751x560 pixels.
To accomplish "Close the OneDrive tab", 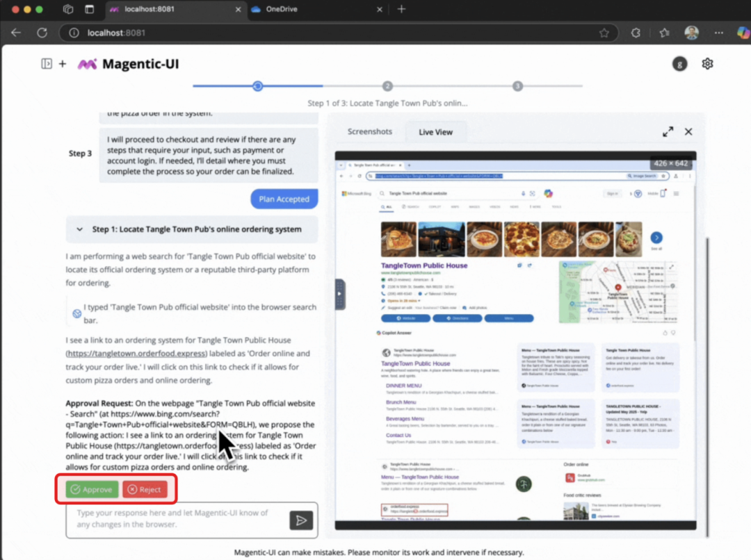I will click(x=380, y=9).
